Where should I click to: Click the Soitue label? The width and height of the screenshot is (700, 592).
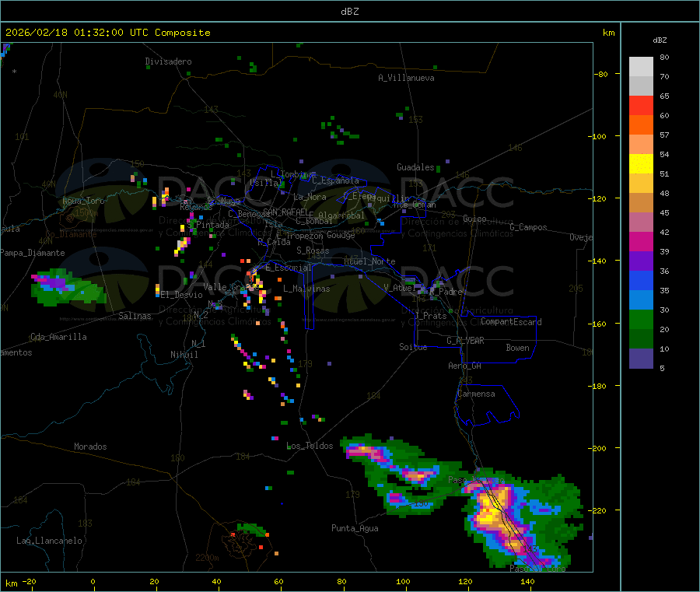(x=414, y=347)
